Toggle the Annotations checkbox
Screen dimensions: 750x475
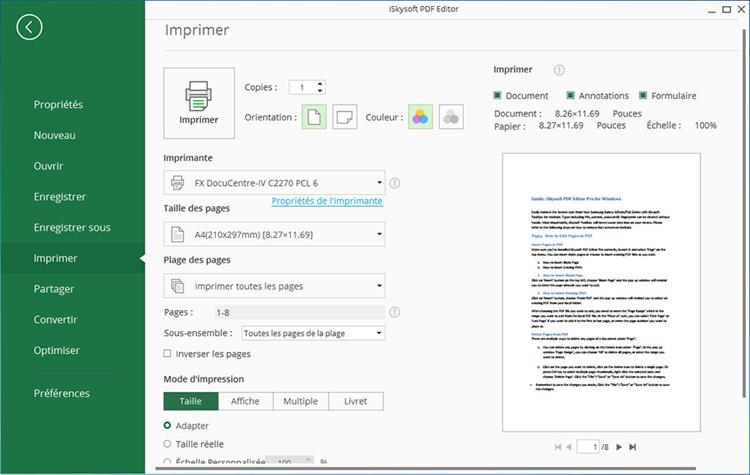[x=570, y=95]
